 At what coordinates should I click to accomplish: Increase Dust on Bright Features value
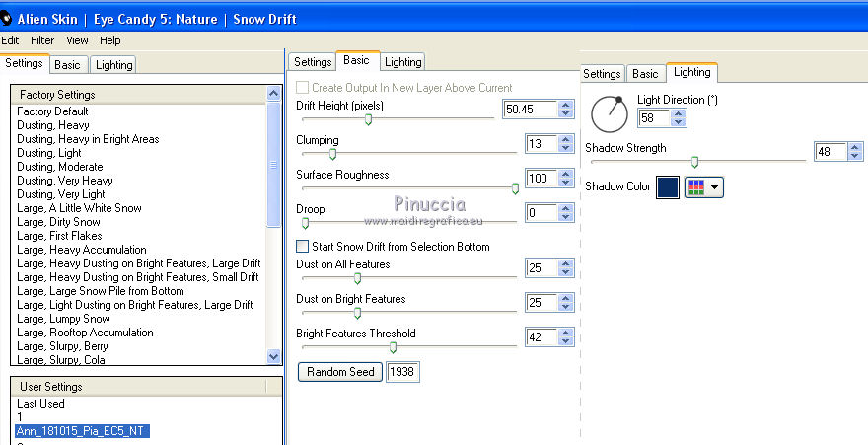[x=565, y=298]
